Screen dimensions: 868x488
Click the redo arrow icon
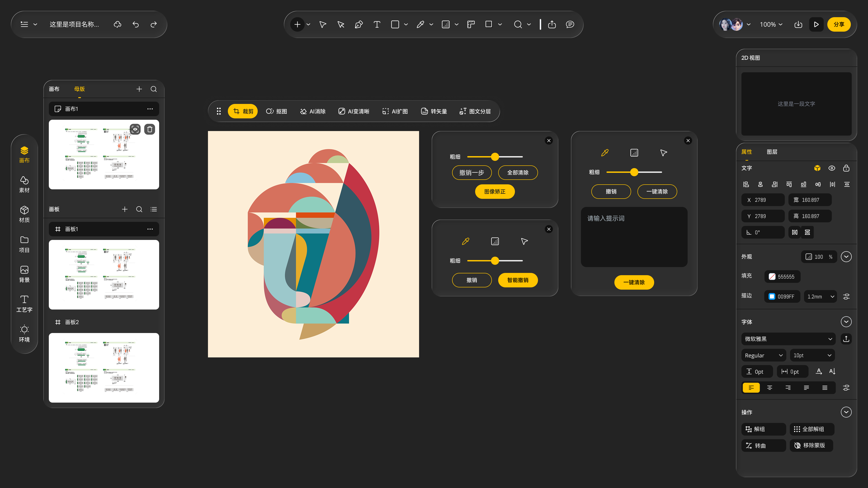coord(154,24)
